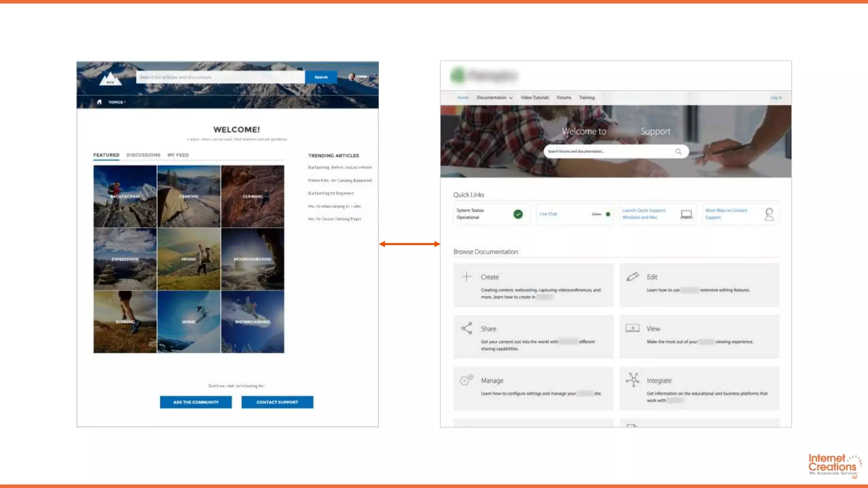Click the green System Status checkmark icon
Image resolution: width=868 pixels, height=488 pixels.
tap(518, 214)
